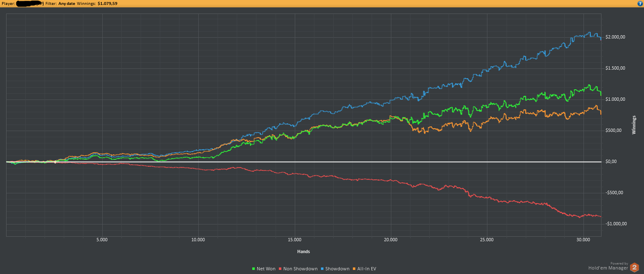644x274 pixels.
Task: Click the Hold'em Manager 2 logo icon
Action: 634,267
